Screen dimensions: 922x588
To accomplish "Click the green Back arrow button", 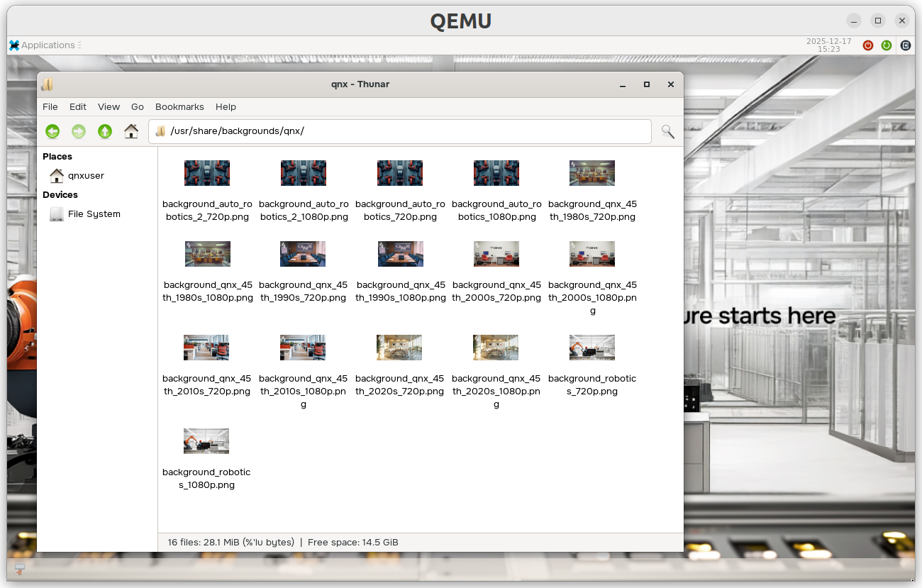I will click(52, 131).
